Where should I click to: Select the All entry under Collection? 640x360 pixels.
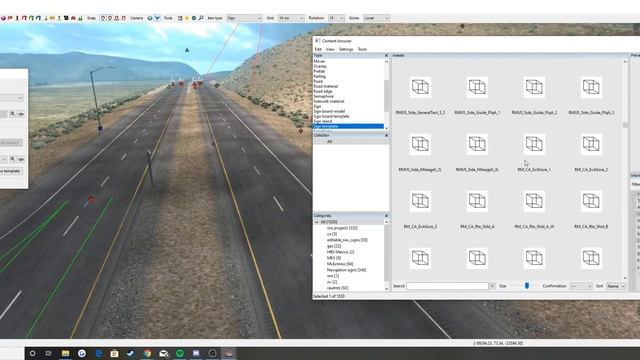click(x=329, y=141)
